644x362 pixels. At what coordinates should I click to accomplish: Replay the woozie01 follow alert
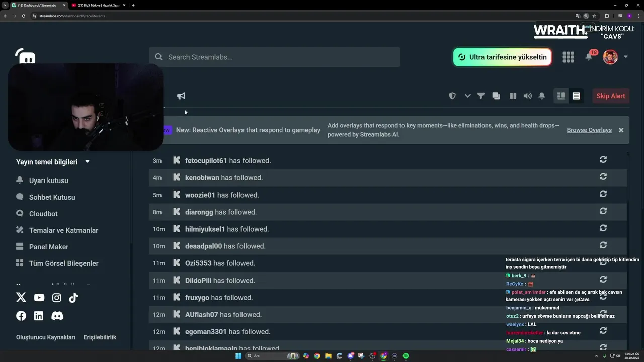point(603,194)
